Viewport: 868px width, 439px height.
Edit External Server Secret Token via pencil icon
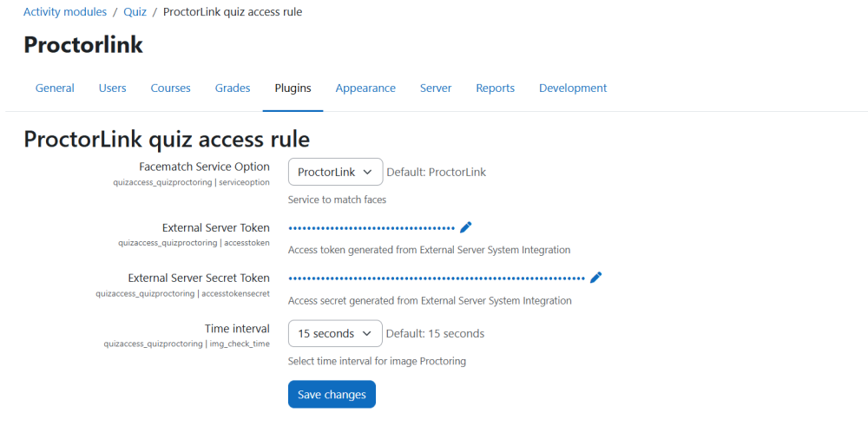(x=595, y=278)
